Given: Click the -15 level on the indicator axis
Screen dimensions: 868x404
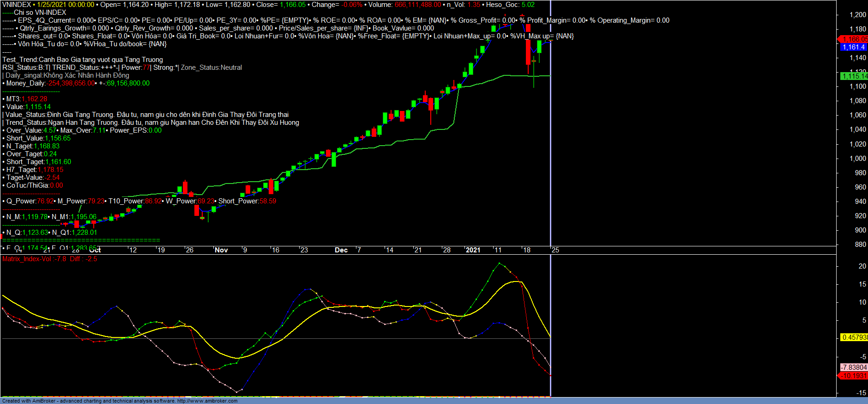Looking at the screenshot, I should click(861, 393).
